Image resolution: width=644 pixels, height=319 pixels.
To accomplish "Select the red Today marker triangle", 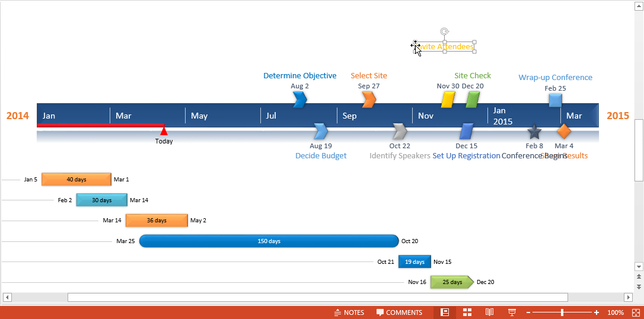I will coord(164,131).
